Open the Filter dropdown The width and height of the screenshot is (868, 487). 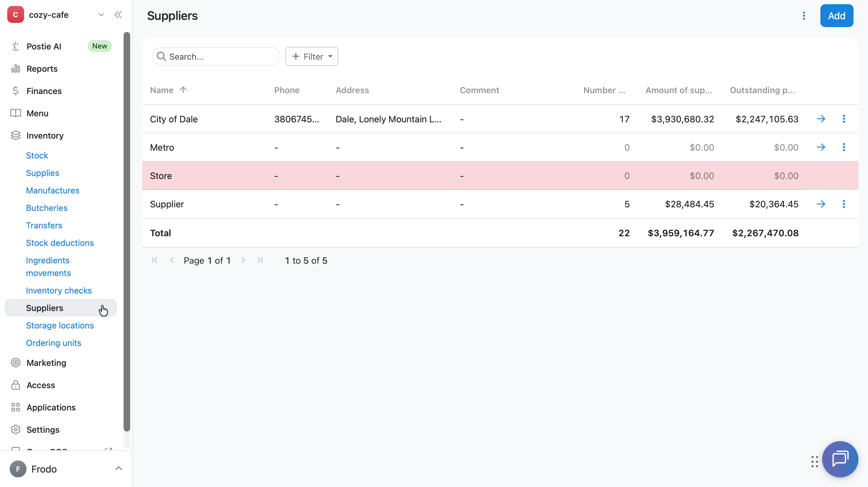click(312, 56)
